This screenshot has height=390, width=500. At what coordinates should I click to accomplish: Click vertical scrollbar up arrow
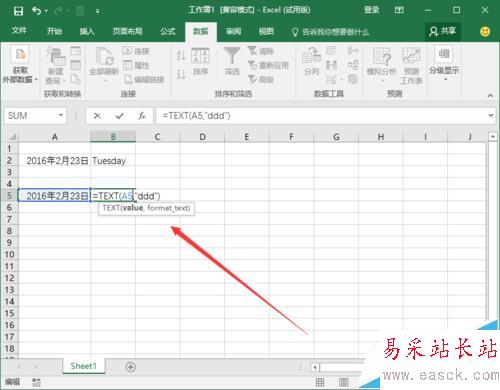(x=492, y=136)
